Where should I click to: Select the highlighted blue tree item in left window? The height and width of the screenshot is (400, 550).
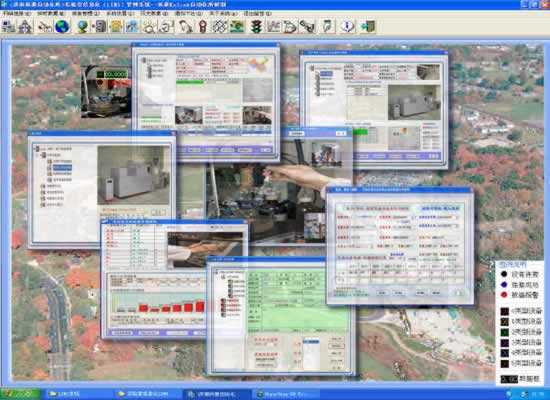point(62,168)
